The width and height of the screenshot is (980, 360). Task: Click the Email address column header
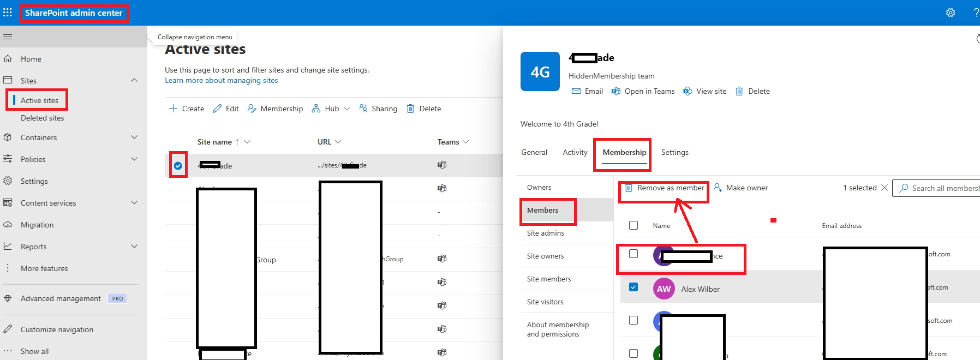pos(841,226)
